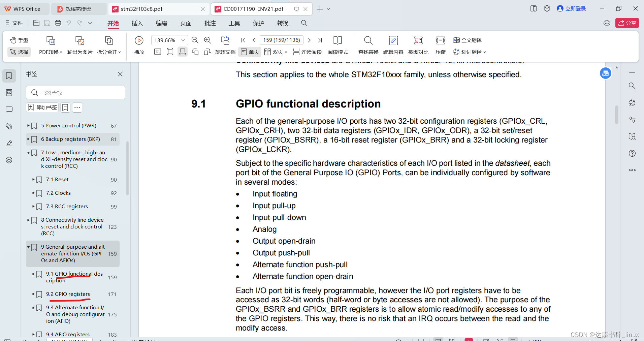Open the 开始 ribbon tab
644x341 pixels.
[113, 23]
